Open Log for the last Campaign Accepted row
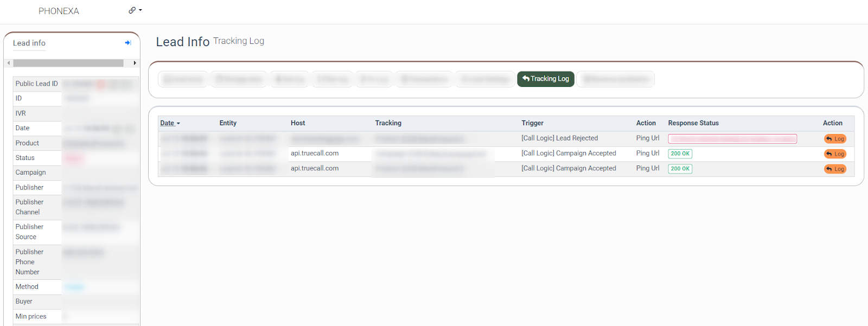868x326 pixels. pos(835,169)
